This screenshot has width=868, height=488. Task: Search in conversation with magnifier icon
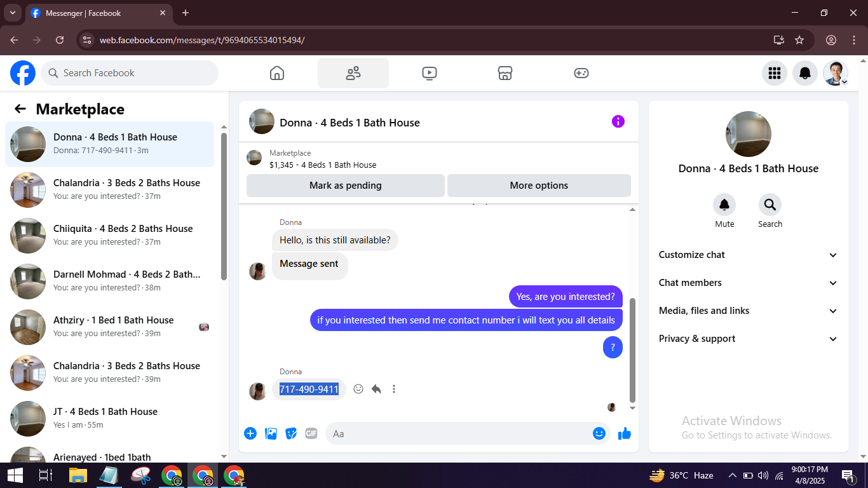pos(770,205)
